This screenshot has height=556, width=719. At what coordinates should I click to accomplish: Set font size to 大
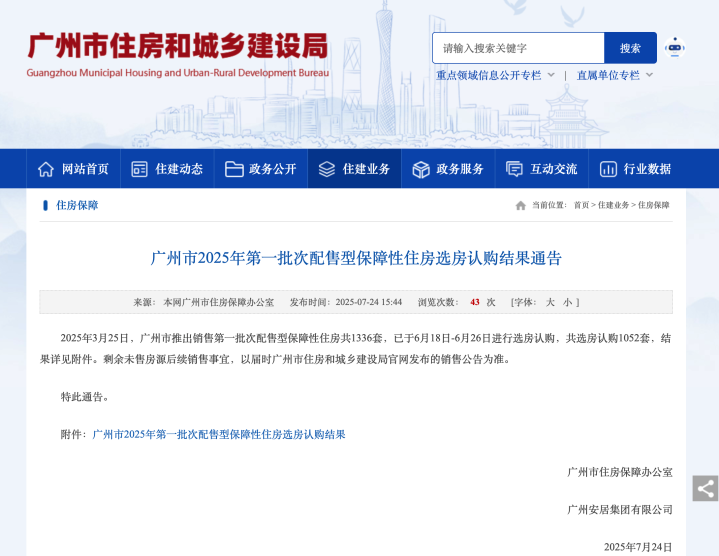[x=550, y=302]
